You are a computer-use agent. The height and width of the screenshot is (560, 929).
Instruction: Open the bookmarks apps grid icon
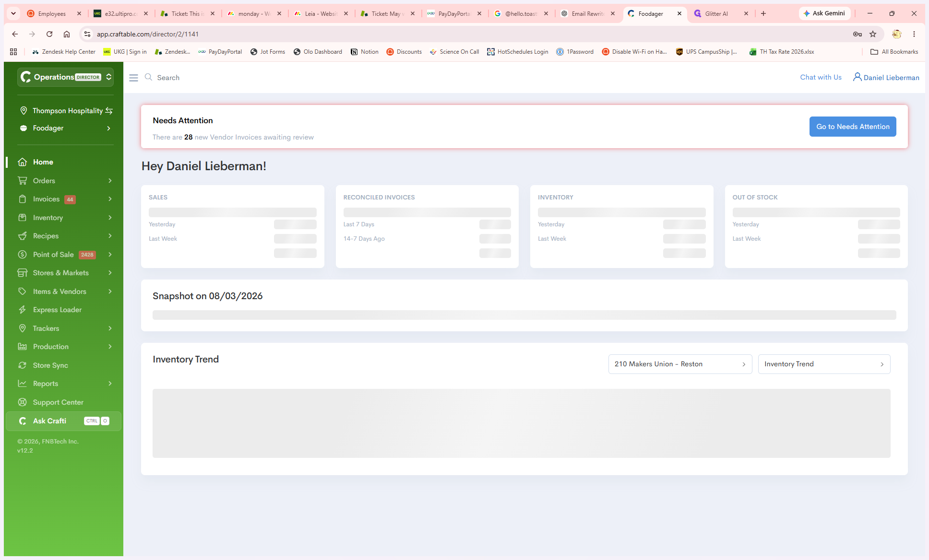13,52
